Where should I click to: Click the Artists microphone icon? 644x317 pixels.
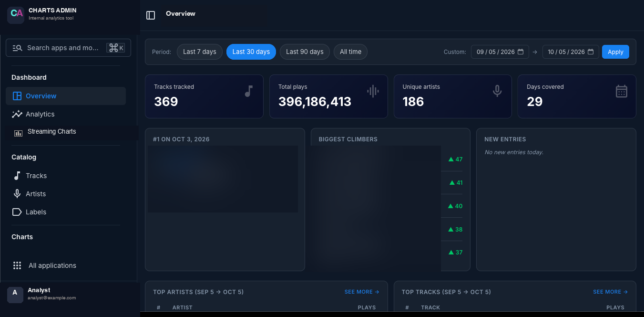(17, 194)
